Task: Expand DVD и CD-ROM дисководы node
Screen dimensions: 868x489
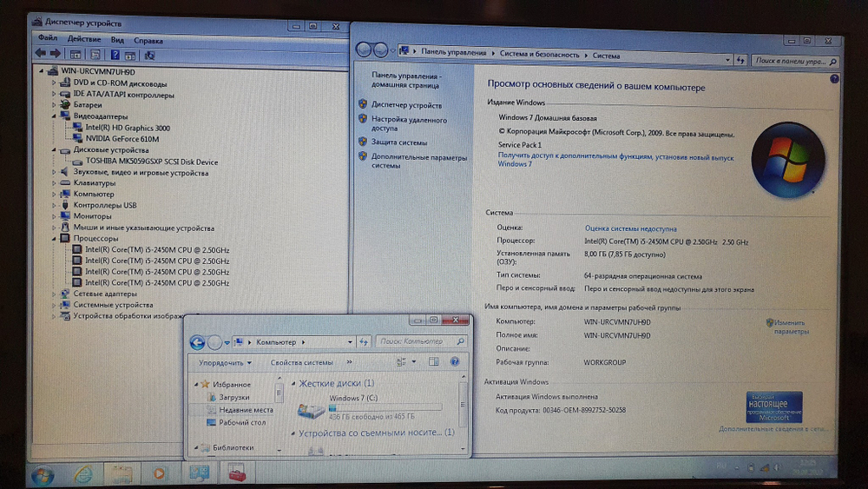Action: click(x=54, y=83)
